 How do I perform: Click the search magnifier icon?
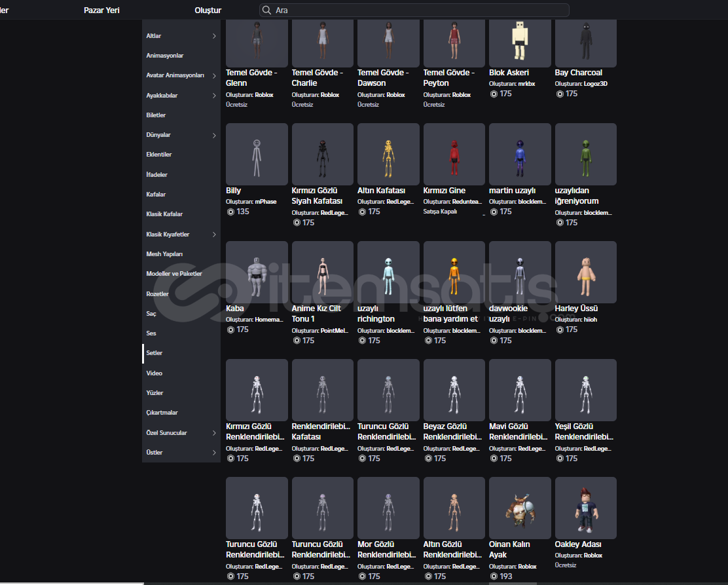click(x=266, y=10)
